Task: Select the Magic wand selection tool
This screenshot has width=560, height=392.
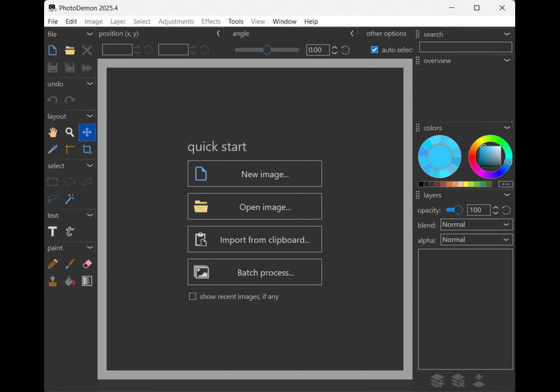Action: 70,199
